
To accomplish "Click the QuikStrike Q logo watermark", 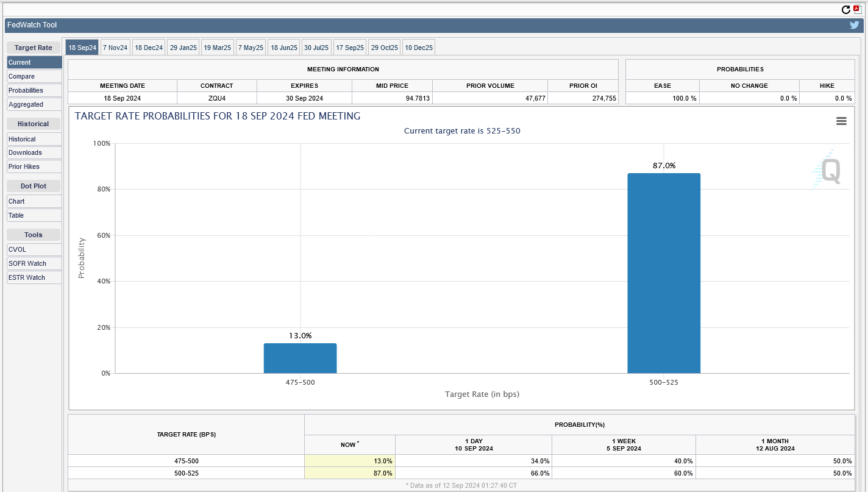I will (x=830, y=170).
